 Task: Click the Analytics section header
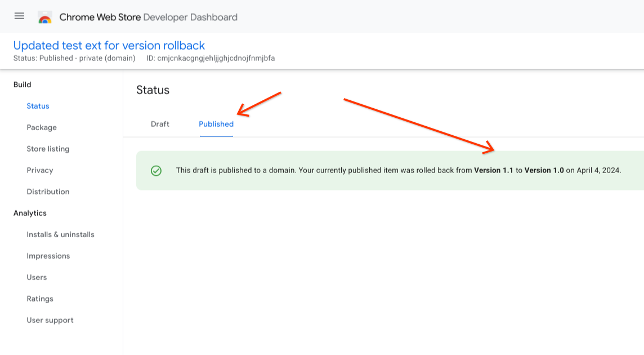(30, 213)
